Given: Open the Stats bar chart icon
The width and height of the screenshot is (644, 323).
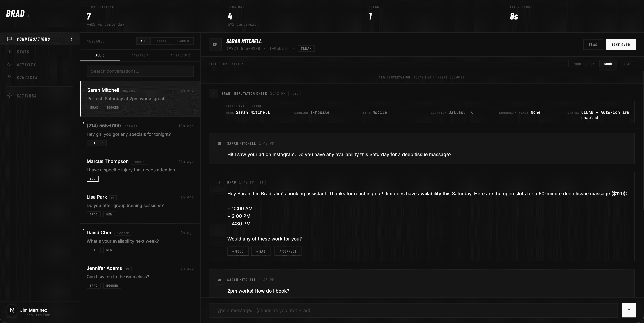Looking at the screenshot, I should click(x=10, y=52).
